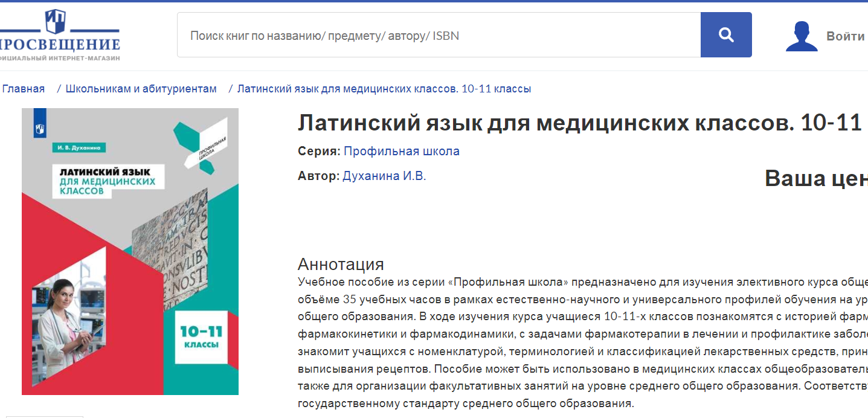The width and height of the screenshot is (868, 418).
Task: Click the Просвещение publisher logo
Action: click(x=59, y=35)
